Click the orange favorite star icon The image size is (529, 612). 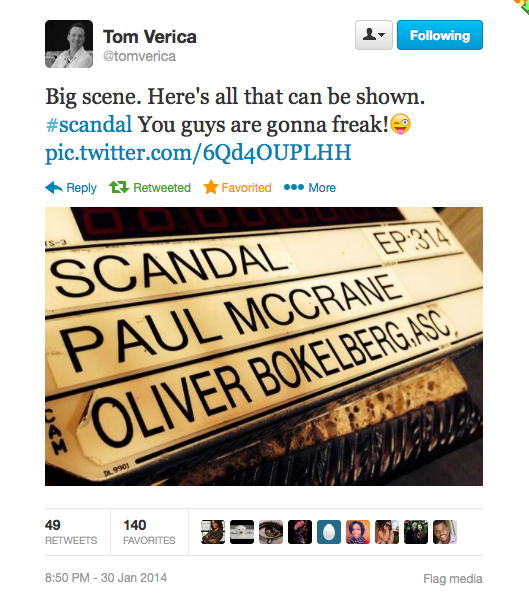point(211,187)
